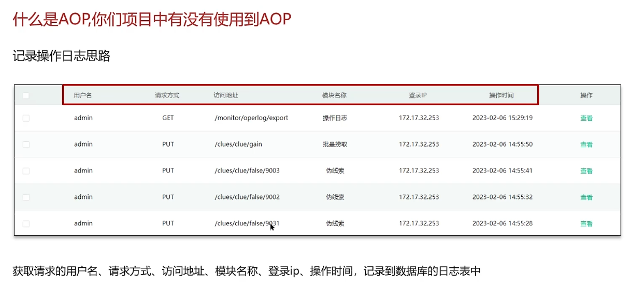Click the 2023-02-06 14:55:50 timestamp

[503, 144]
